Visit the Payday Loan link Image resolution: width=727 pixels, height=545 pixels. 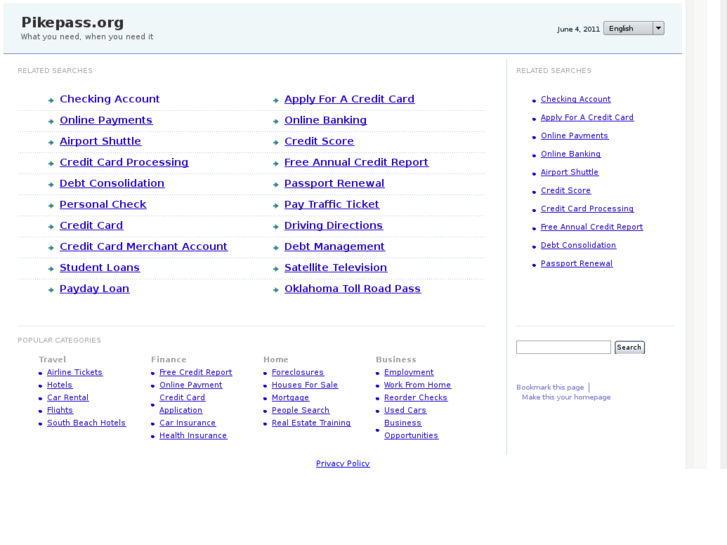(x=95, y=289)
